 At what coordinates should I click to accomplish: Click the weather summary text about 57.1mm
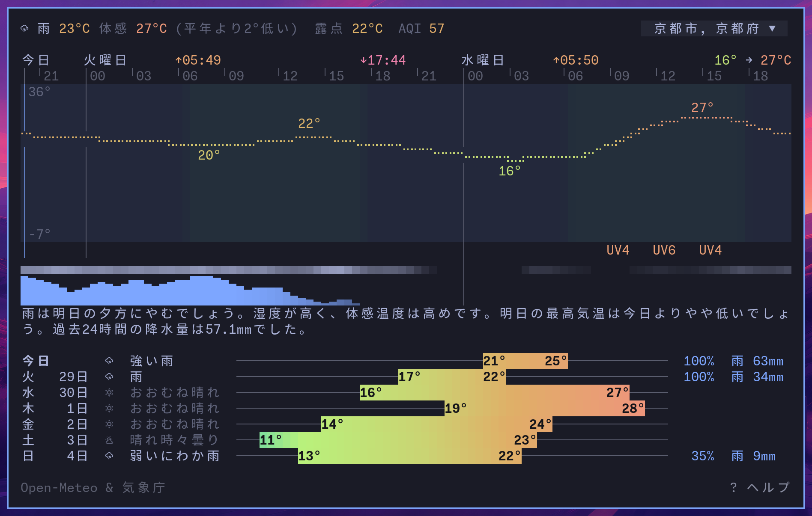tap(406, 321)
